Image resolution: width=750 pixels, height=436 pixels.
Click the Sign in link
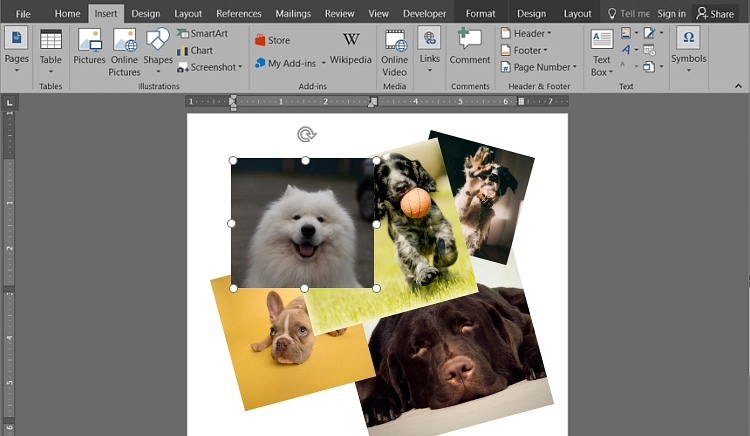[x=671, y=14]
